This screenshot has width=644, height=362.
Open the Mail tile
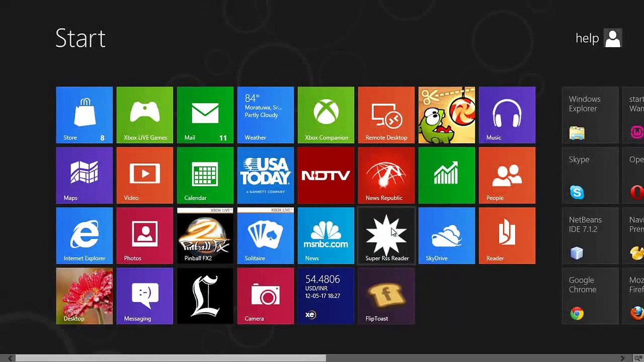point(205,115)
